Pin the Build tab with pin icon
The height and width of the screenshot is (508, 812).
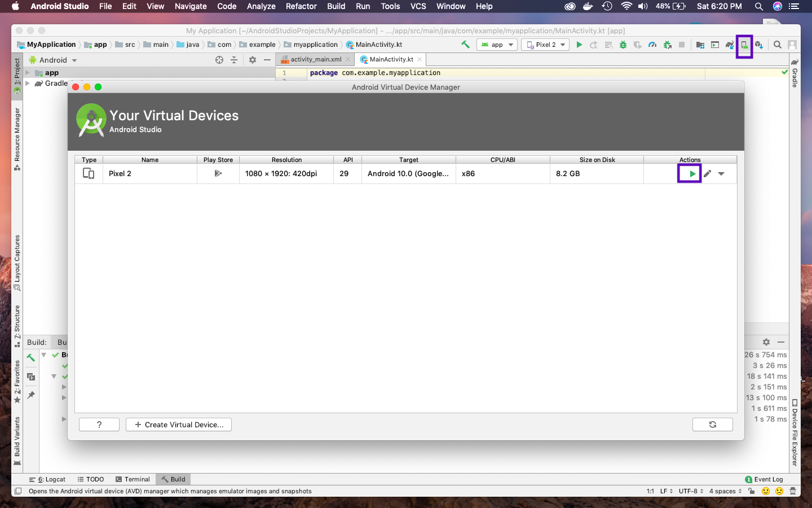[31, 395]
